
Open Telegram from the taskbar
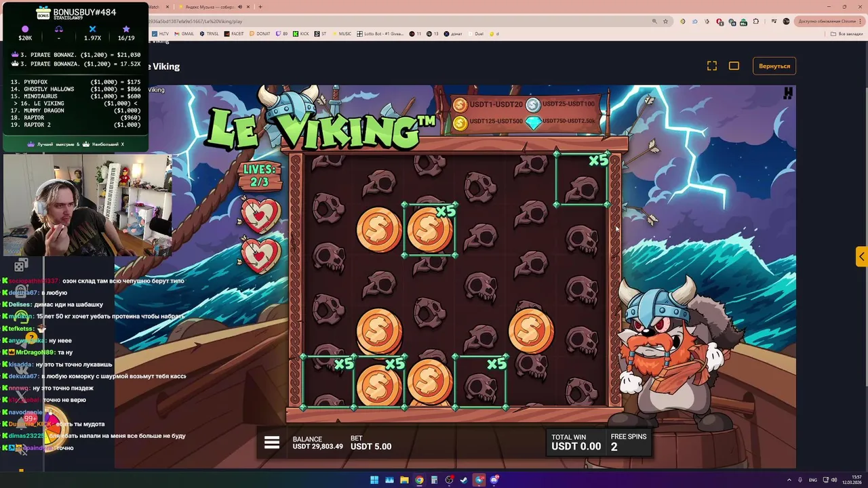[479, 480]
